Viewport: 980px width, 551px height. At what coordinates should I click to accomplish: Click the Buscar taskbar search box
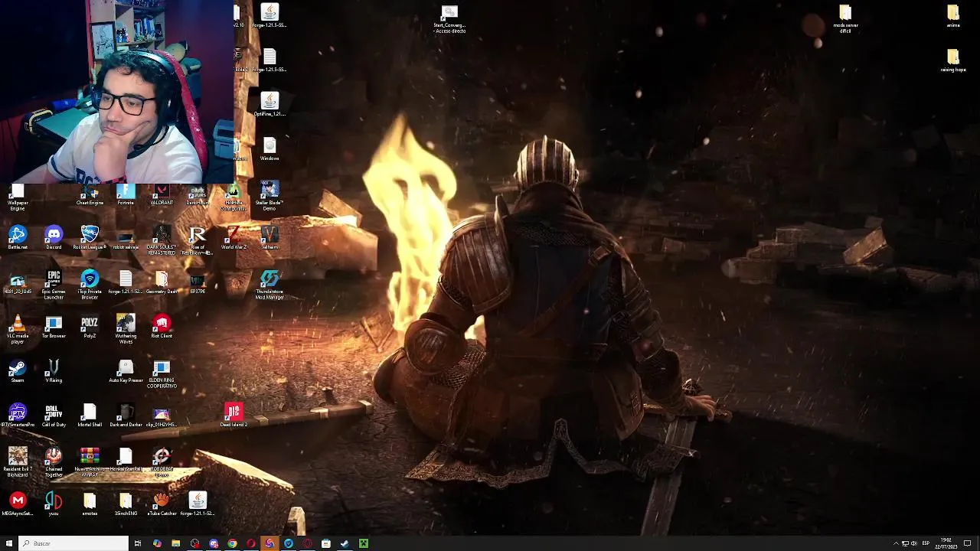click(x=73, y=543)
